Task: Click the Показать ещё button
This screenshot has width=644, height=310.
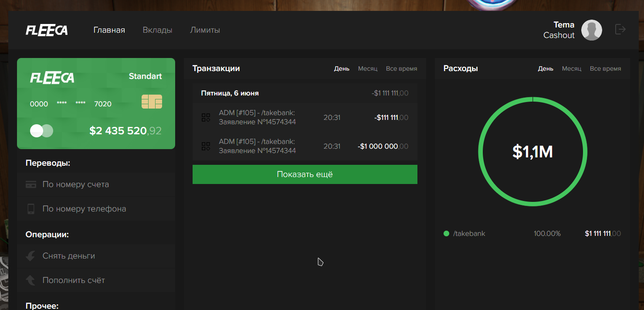Action: (x=305, y=174)
